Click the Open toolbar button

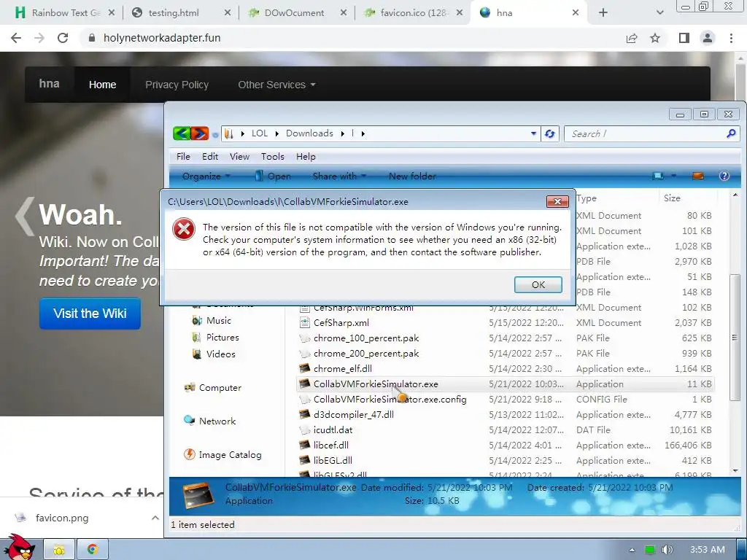(x=273, y=176)
